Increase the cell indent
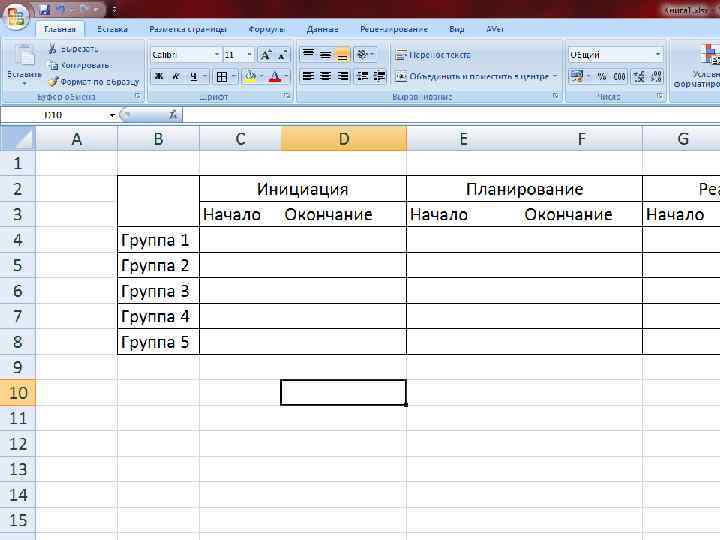The width and height of the screenshot is (720, 540). coord(379,76)
